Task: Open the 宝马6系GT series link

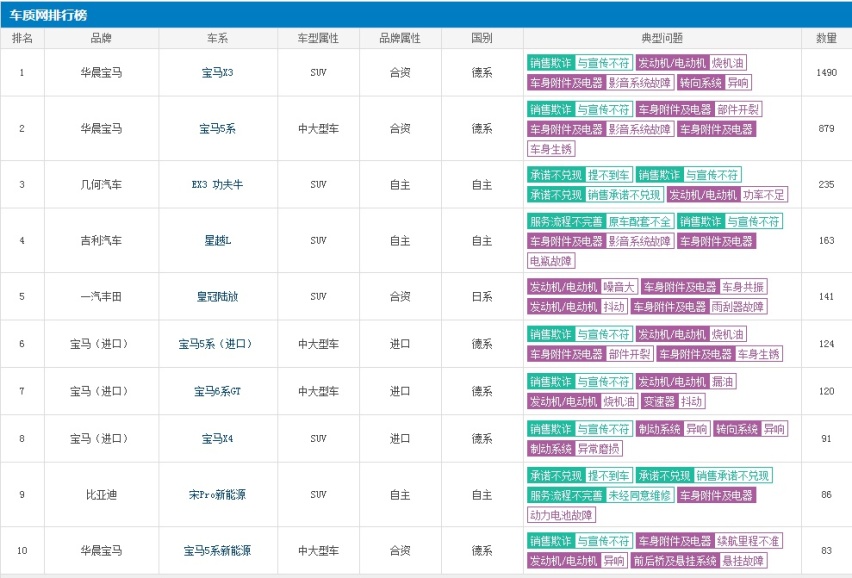Action: tap(217, 391)
